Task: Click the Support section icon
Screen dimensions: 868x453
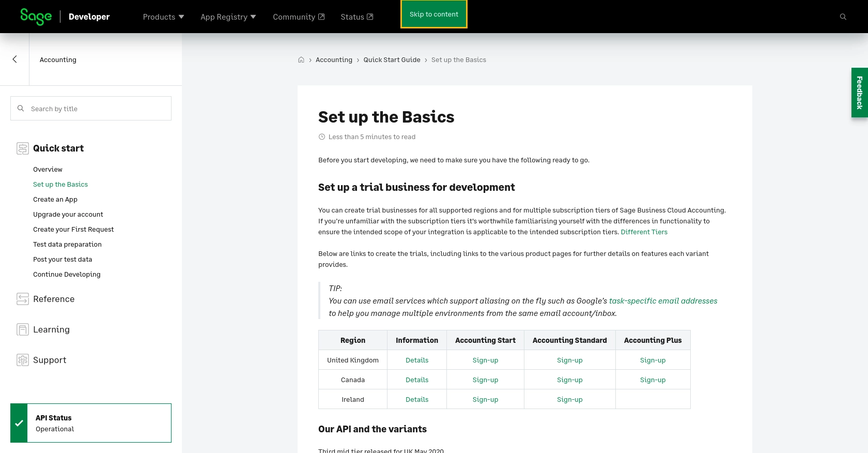Action: [x=23, y=360]
